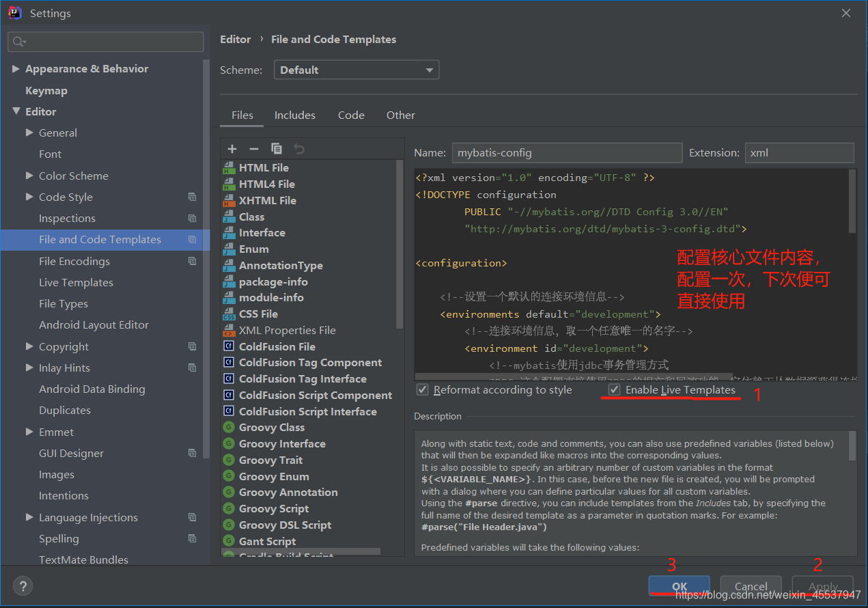Expand the Color Scheme node
This screenshot has width=868, height=608.
[x=29, y=176]
